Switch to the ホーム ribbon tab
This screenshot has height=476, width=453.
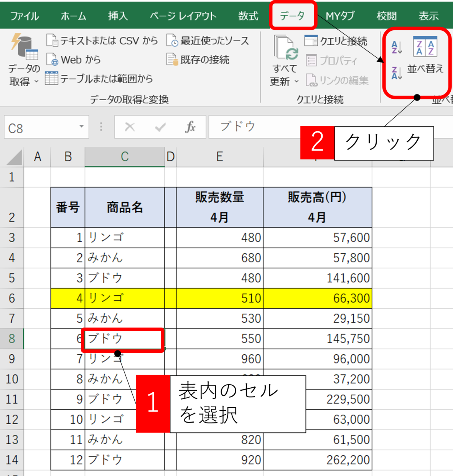click(73, 16)
